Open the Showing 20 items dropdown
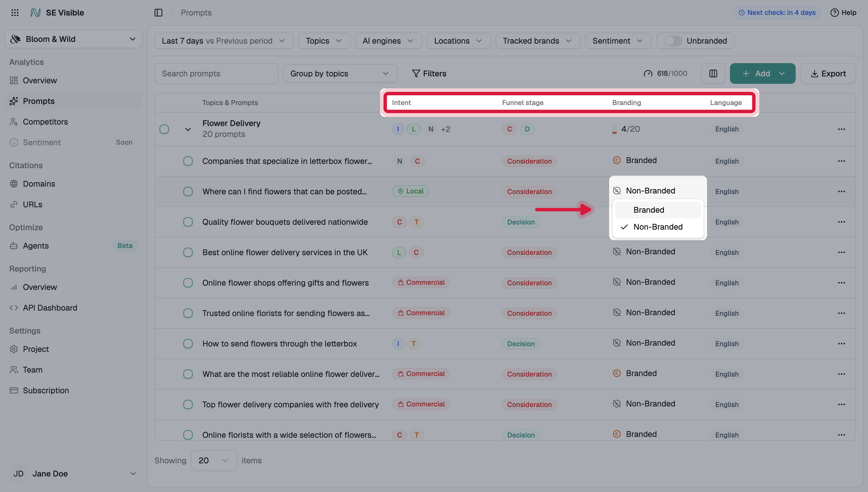Screen dimensions: 868x492 click(214, 460)
